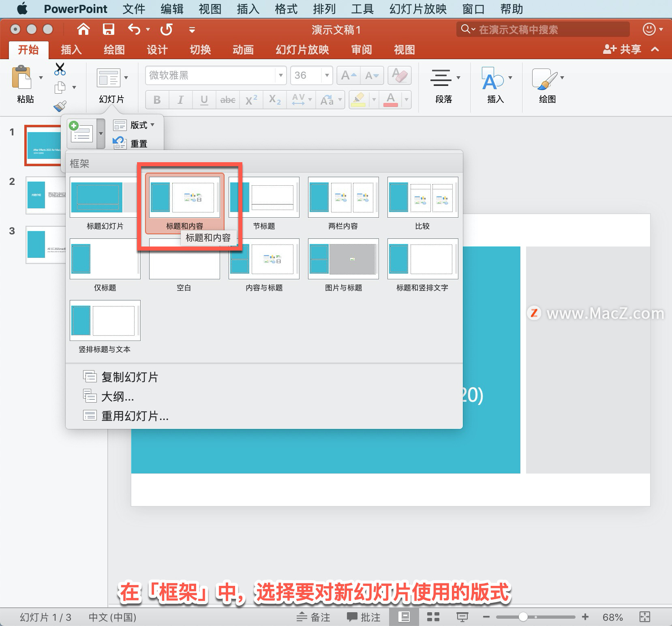Open the 插入 ribbon tab
This screenshot has height=626, width=672.
coord(71,50)
